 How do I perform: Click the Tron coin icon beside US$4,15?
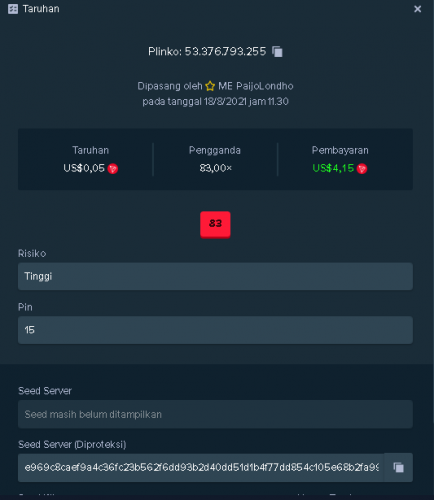[x=362, y=169]
